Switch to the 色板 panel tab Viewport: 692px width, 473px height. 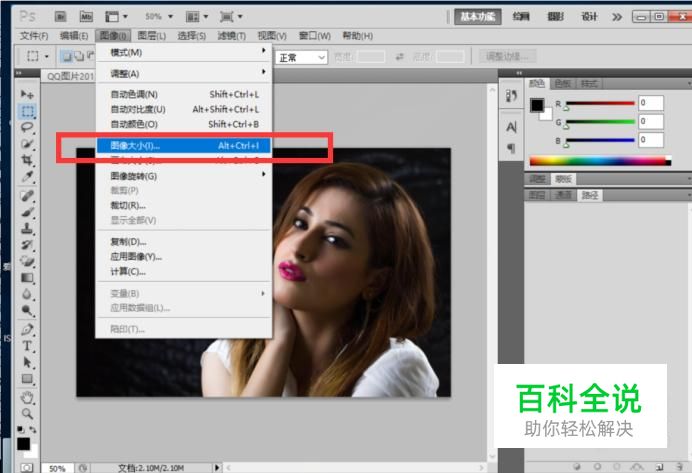point(563,83)
